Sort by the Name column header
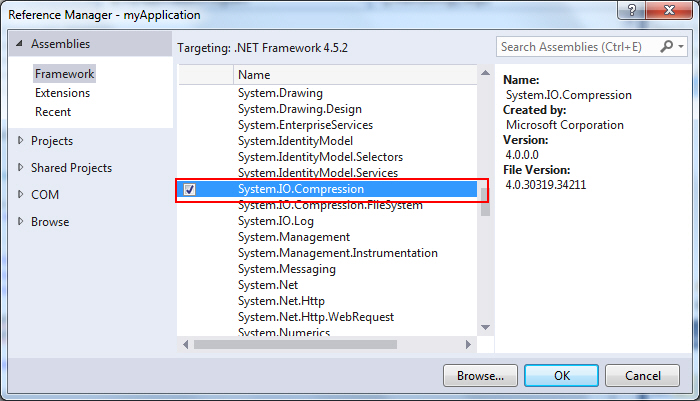The height and width of the screenshot is (401, 700). [355, 75]
